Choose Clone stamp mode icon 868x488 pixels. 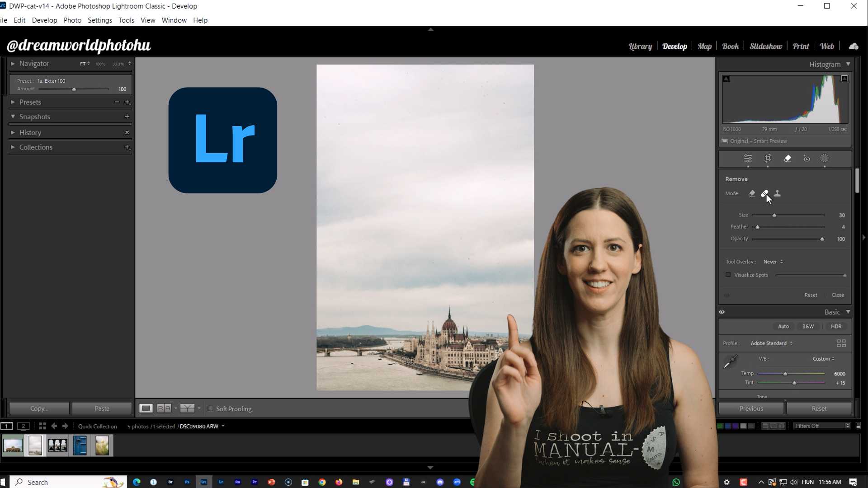tap(777, 193)
